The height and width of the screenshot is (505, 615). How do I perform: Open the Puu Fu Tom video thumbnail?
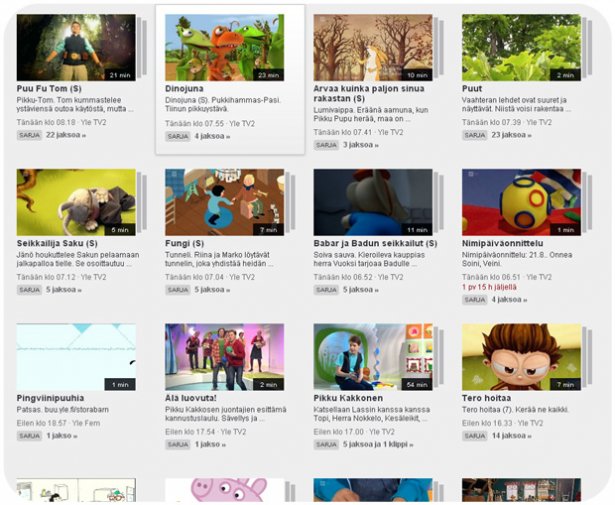(76, 47)
